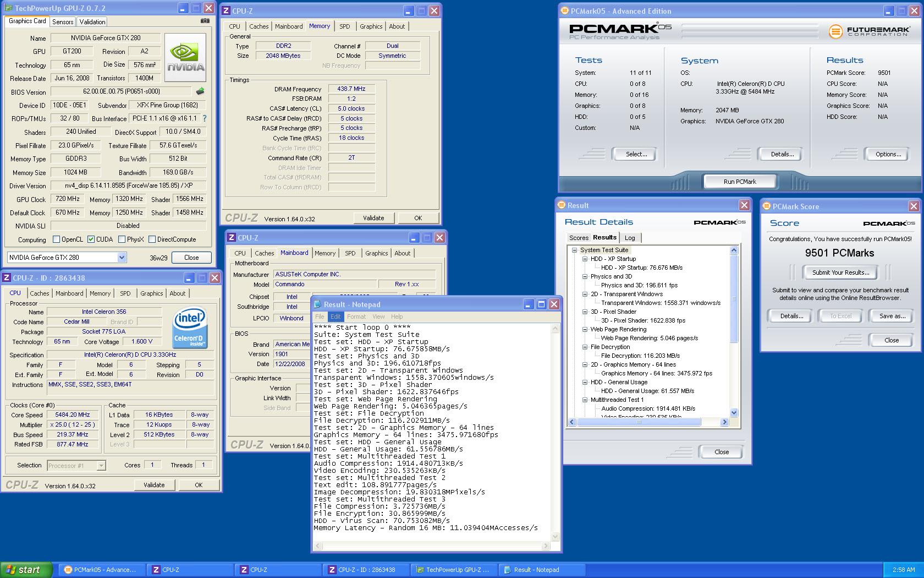The height and width of the screenshot is (578, 924).
Task: Open the Processor #1 selection dropdown
Action: tap(101, 466)
